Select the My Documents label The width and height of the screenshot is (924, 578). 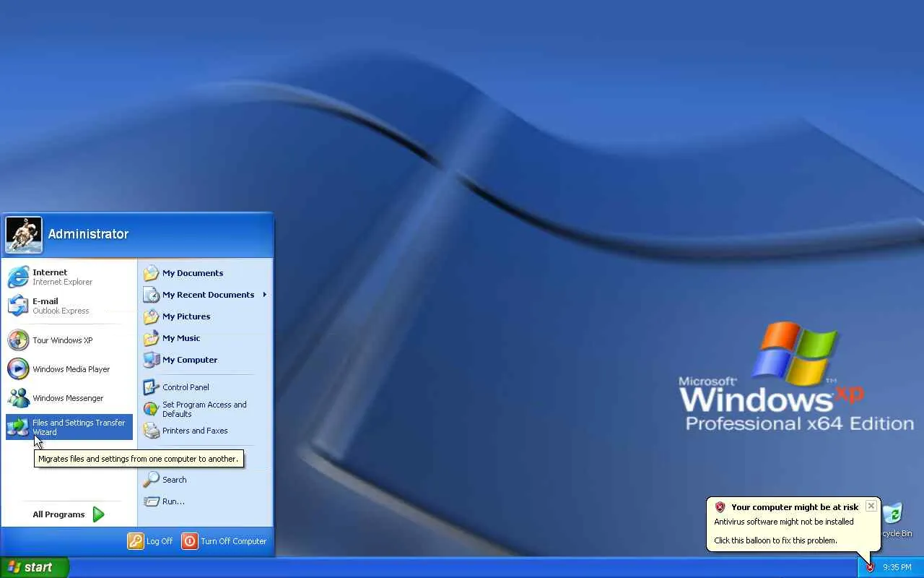[x=193, y=273]
